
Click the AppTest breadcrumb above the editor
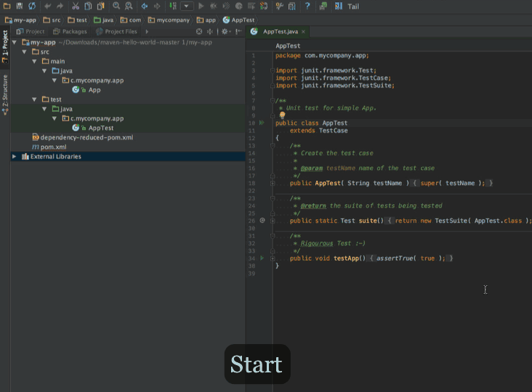click(x=288, y=46)
